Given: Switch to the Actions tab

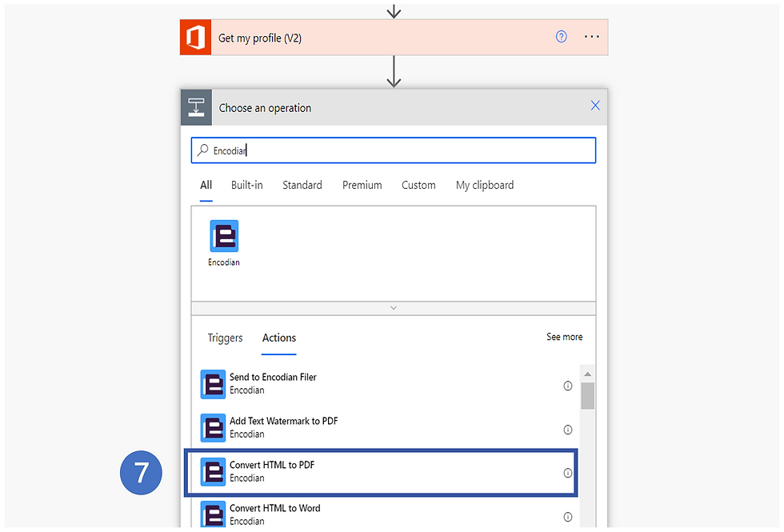Looking at the screenshot, I should coord(279,338).
